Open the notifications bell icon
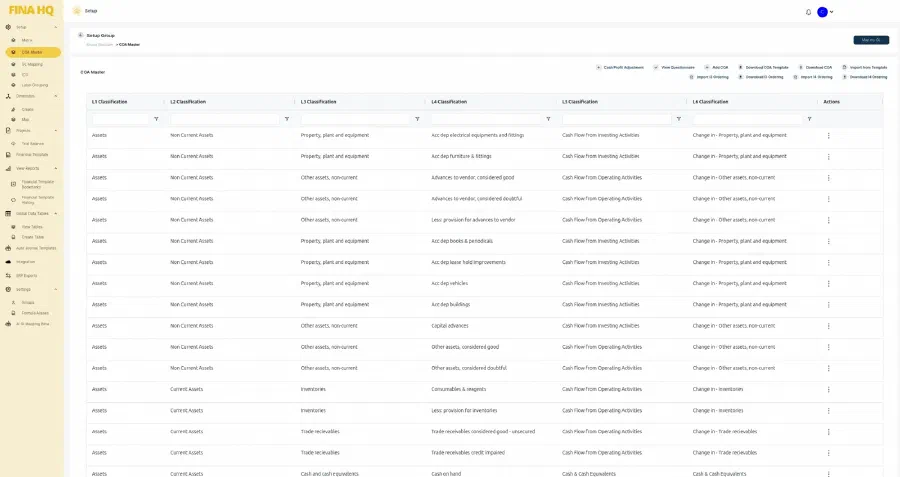This screenshot has width=900, height=477. [808, 12]
